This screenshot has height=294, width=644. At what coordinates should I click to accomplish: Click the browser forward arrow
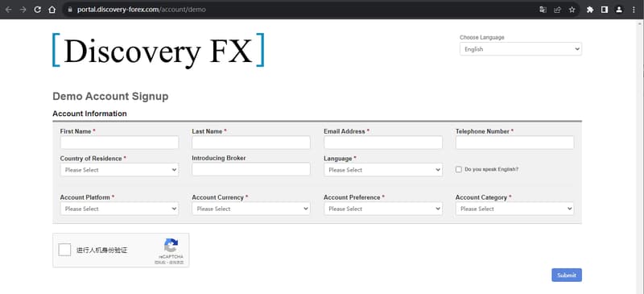click(23, 10)
